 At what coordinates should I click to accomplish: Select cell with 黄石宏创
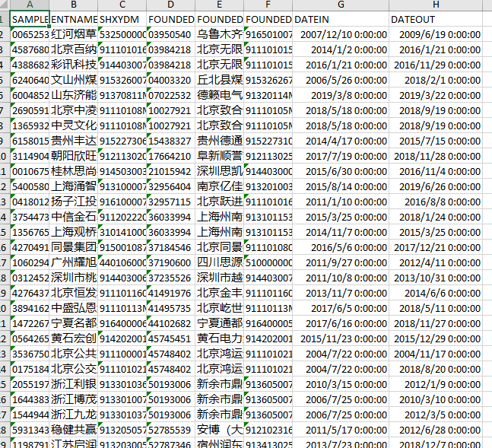coord(74,338)
